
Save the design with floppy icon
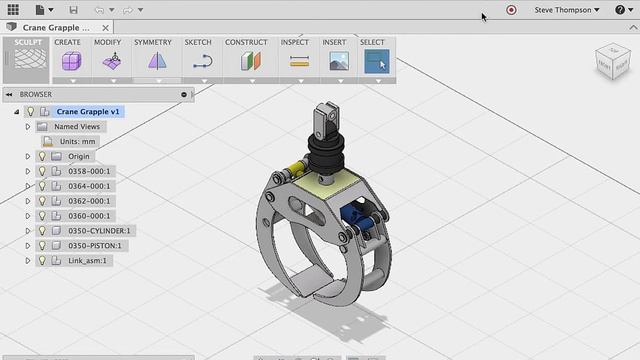73,10
